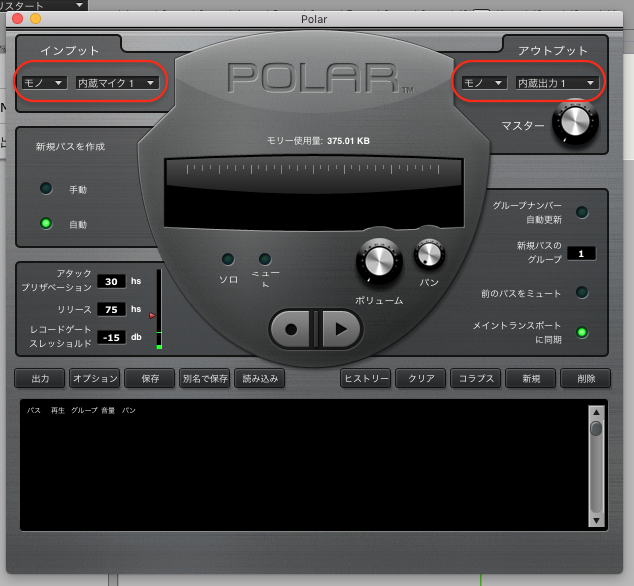Open the 内蔵出力 1 output dropdown

(x=557, y=83)
